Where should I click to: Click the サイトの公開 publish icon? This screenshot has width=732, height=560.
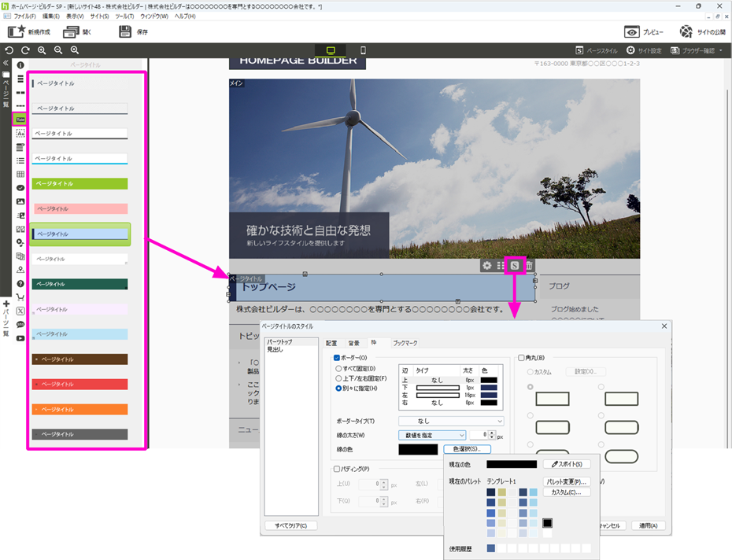pos(686,31)
